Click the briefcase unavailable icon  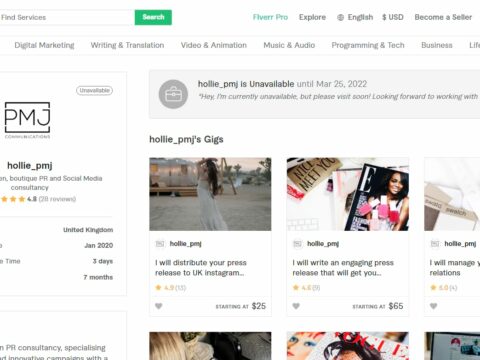pos(173,94)
